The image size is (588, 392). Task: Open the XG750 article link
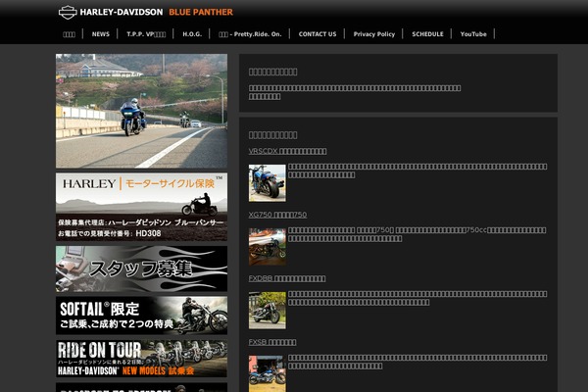pyautogui.click(x=277, y=215)
